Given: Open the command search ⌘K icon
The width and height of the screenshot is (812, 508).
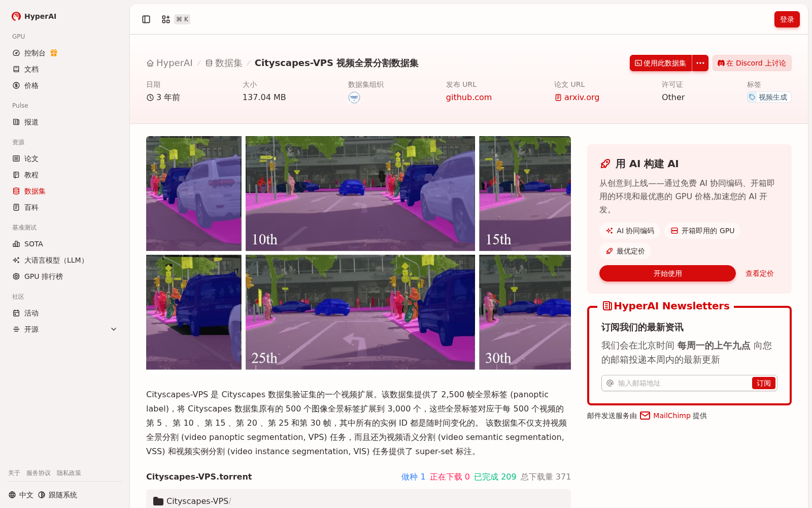Looking at the screenshot, I should point(175,19).
